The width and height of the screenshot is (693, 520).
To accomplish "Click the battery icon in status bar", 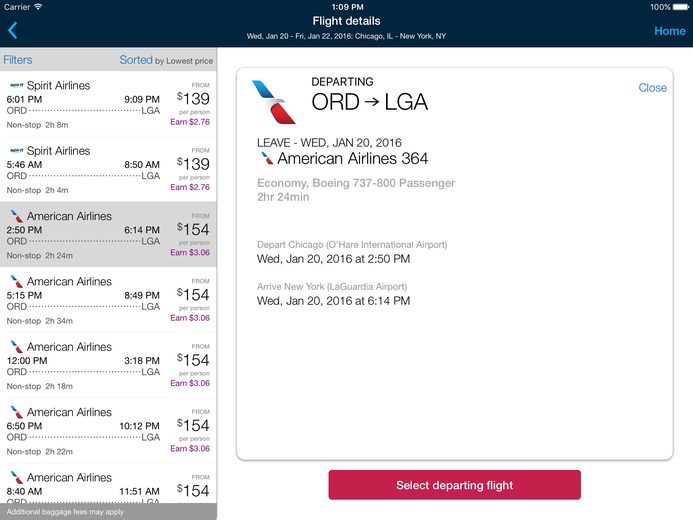I will (681, 7).
